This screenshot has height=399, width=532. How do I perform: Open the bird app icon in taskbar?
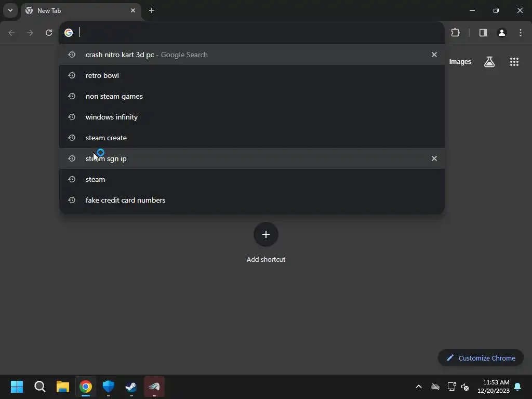pos(154,387)
